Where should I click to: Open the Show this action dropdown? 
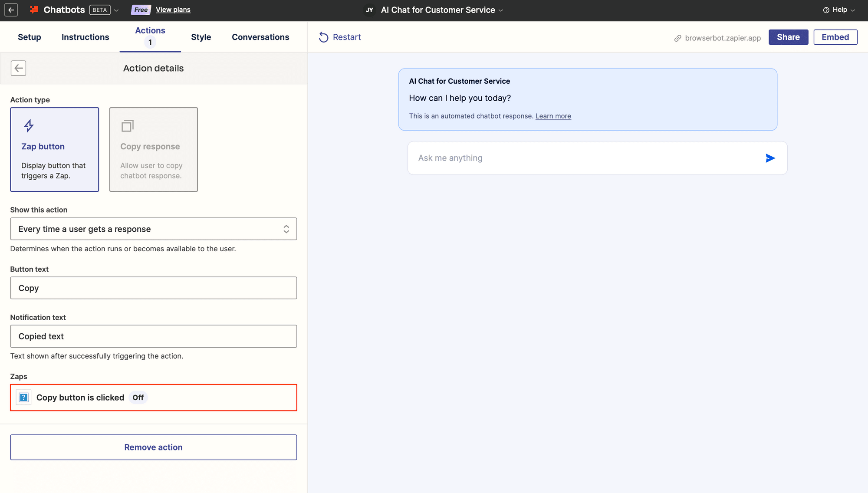tap(153, 229)
